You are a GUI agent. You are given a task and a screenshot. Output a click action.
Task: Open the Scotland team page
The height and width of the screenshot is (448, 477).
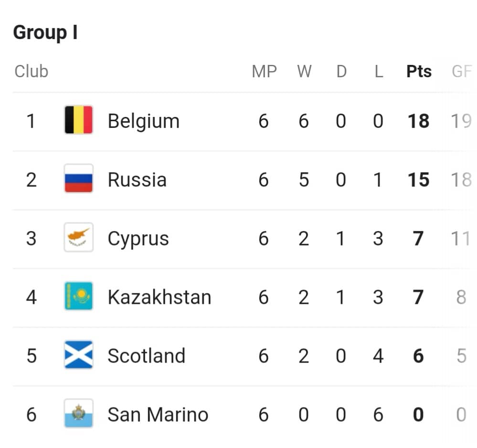[x=146, y=355]
